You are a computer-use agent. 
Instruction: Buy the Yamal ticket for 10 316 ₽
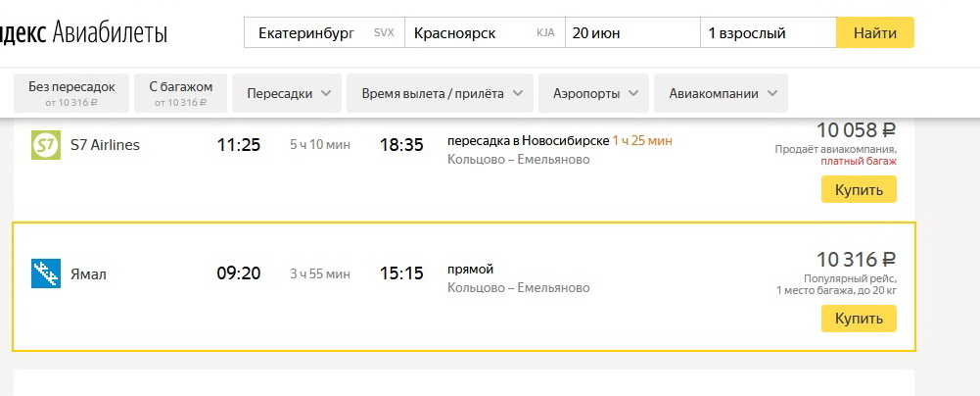pos(859,319)
